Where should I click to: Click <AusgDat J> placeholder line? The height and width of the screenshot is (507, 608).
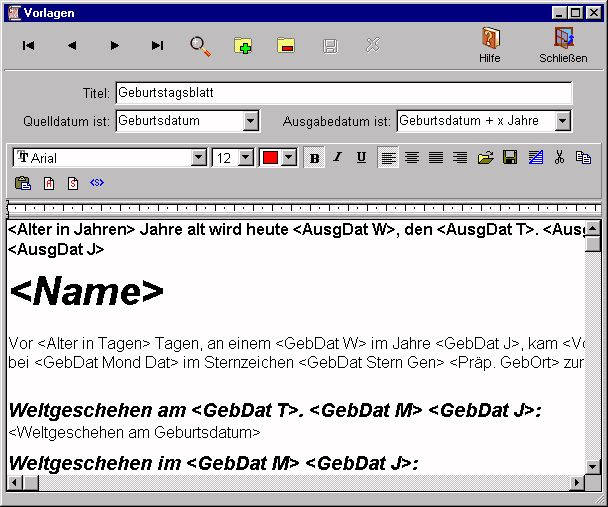point(56,250)
